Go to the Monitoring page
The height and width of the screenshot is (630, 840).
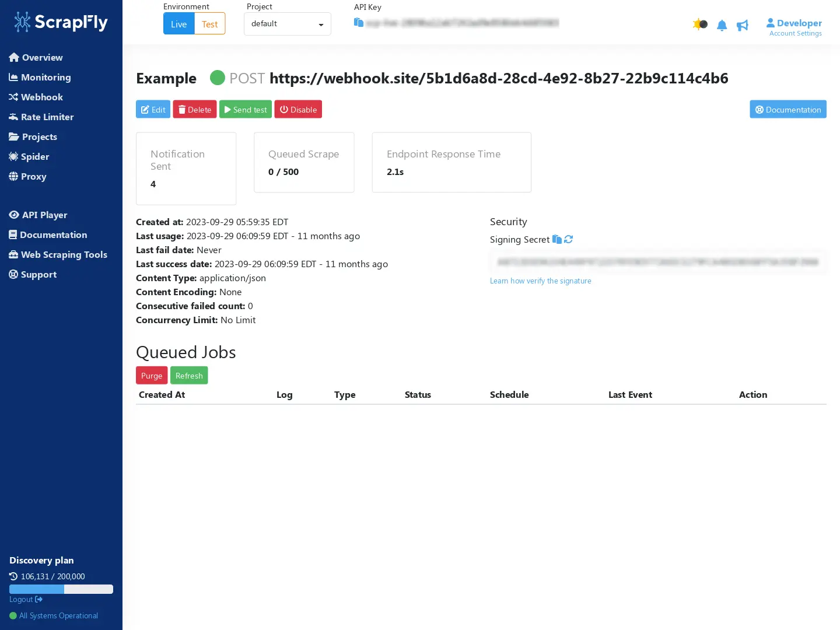click(45, 77)
